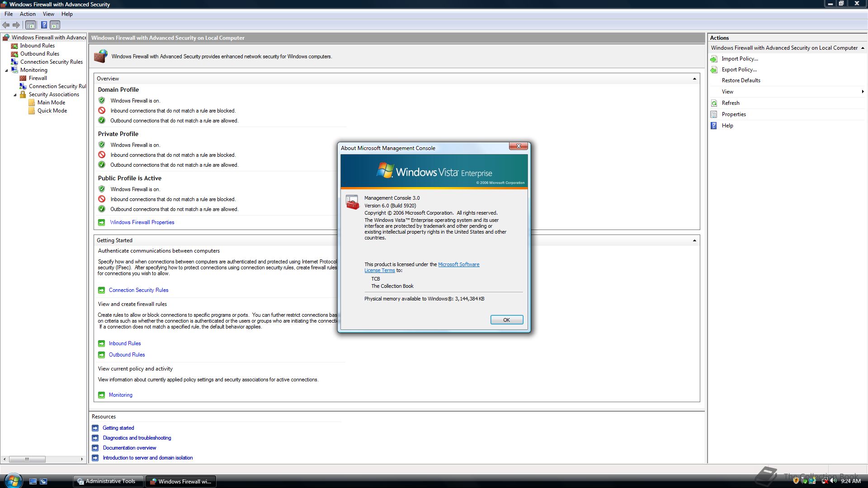Collapse the Security Associations tree node triangle

[x=15, y=95]
